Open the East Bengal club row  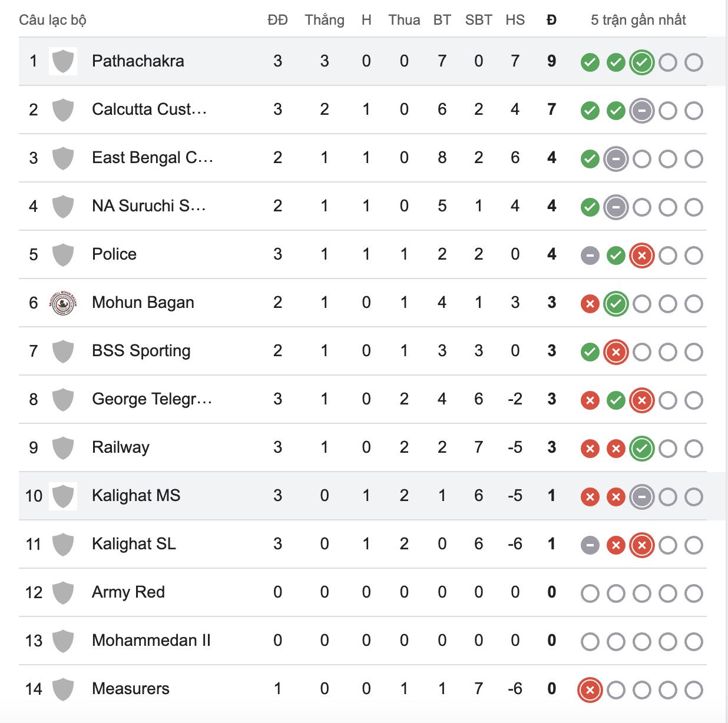(x=152, y=158)
